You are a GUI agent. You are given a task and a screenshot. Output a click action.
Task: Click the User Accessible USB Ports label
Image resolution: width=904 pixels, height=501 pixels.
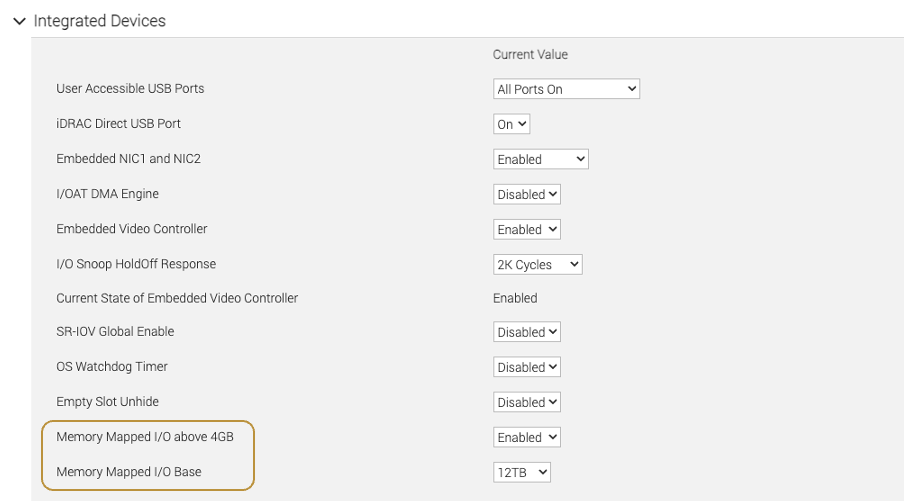(130, 89)
